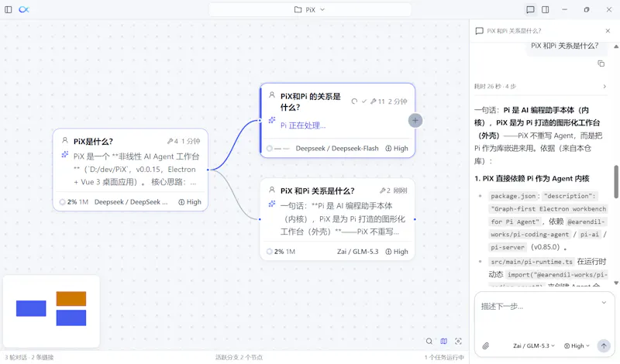Select the PiX是什么? node card title
The image size is (620, 364).
click(93, 142)
